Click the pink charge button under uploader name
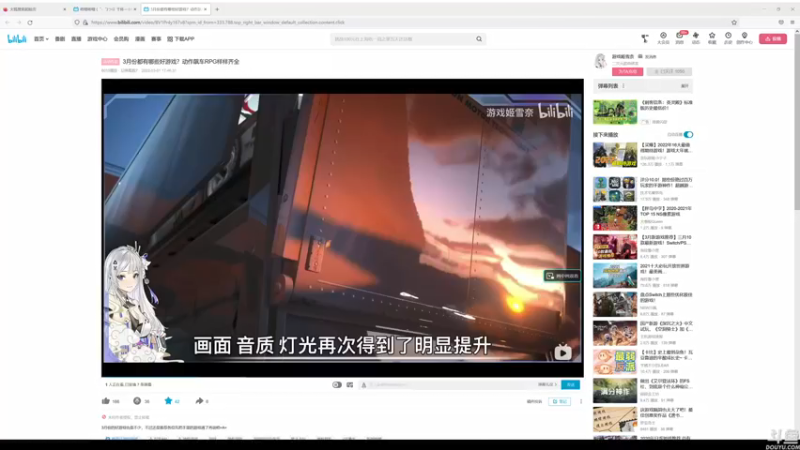The image size is (800, 450). pos(628,72)
